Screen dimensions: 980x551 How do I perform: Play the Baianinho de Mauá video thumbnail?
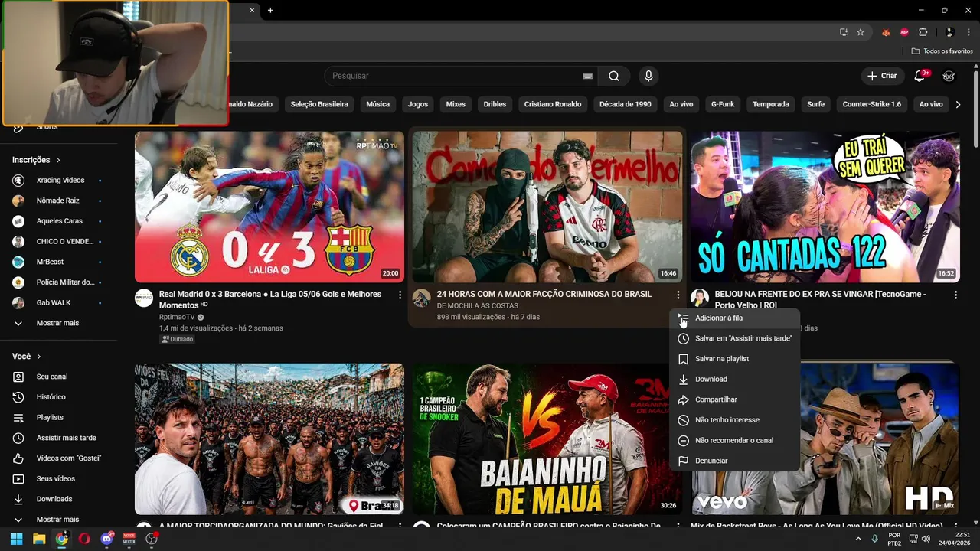[x=547, y=438]
